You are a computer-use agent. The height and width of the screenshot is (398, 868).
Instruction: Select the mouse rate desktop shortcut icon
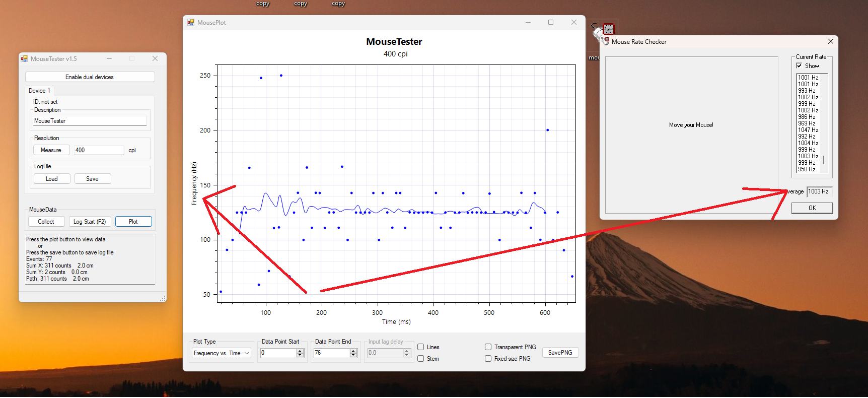point(608,29)
